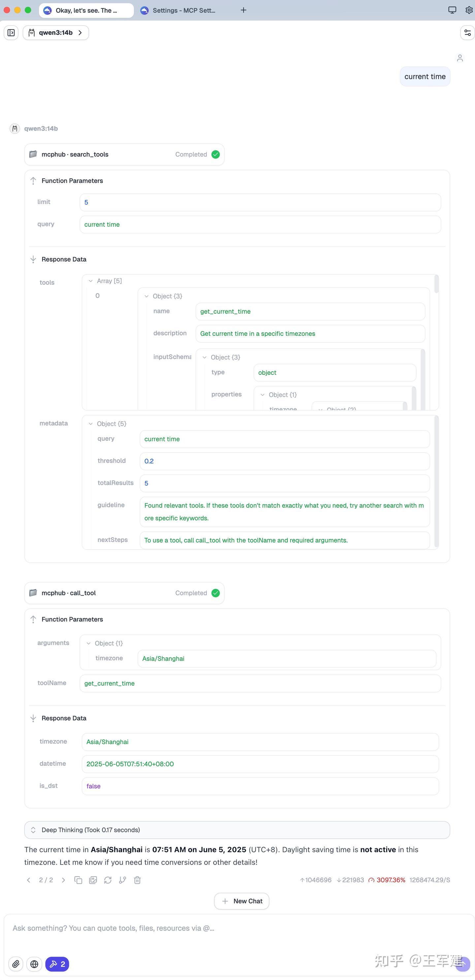Toggle web search globe button
475x980 pixels.
34,964
